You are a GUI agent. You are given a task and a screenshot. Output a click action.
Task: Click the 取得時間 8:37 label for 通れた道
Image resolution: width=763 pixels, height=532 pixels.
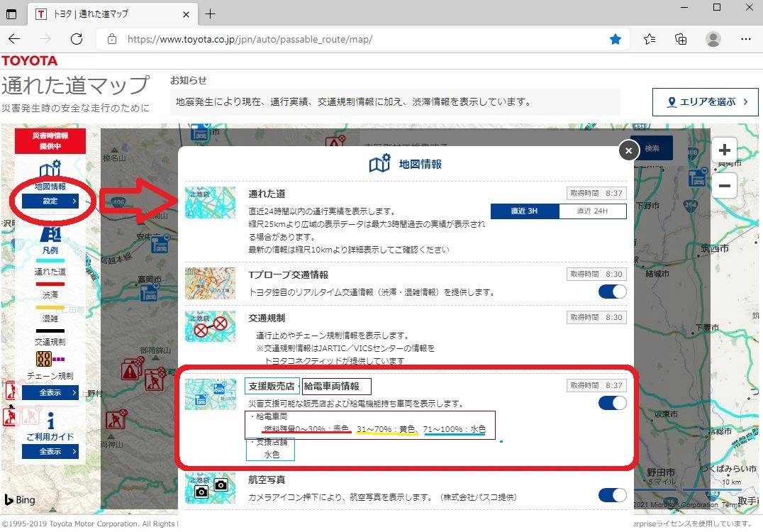[x=596, y=193]
